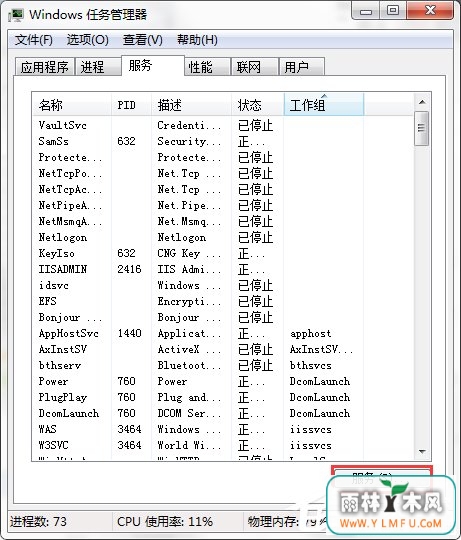Click the apphost work group cell

311,333
